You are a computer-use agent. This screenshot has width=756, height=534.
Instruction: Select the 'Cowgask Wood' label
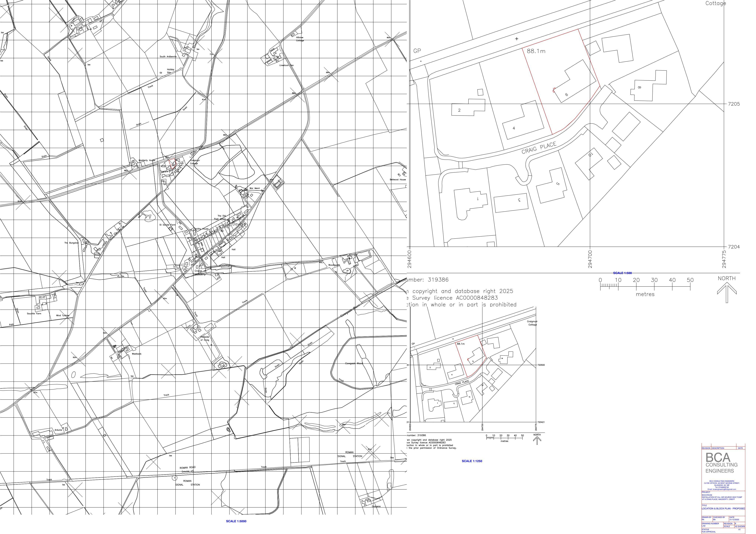click(354, 364)
